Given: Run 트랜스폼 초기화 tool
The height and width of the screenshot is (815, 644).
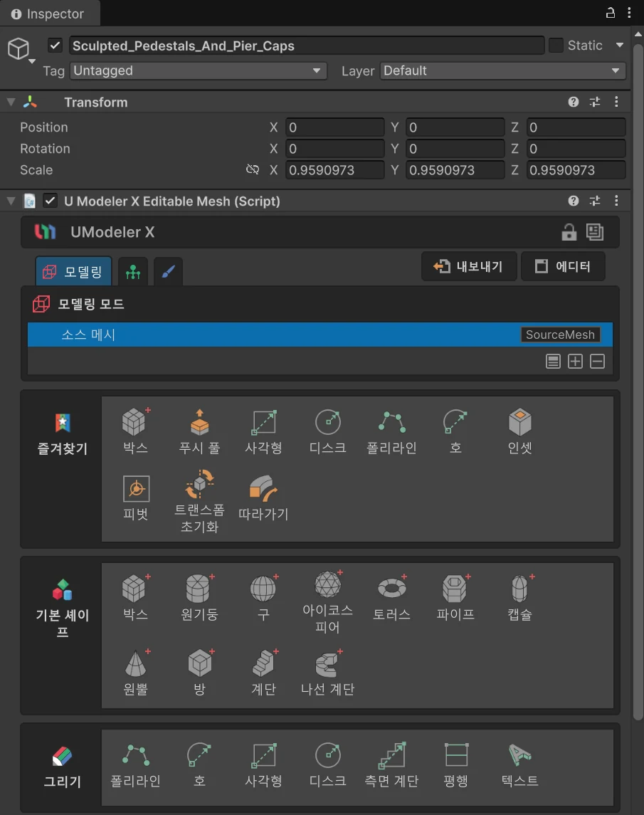Looking at the screenshot, I should pos(199,502).
